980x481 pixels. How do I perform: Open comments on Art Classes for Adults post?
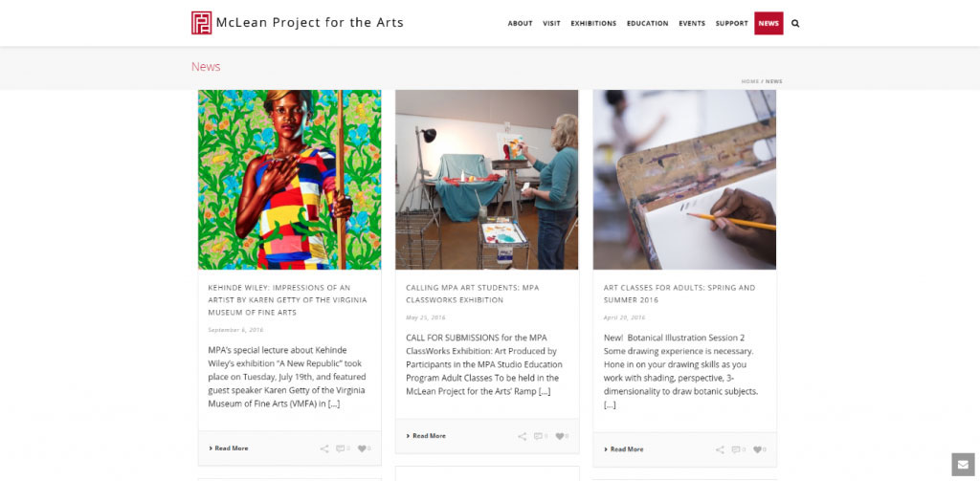[x=738, y=449]
